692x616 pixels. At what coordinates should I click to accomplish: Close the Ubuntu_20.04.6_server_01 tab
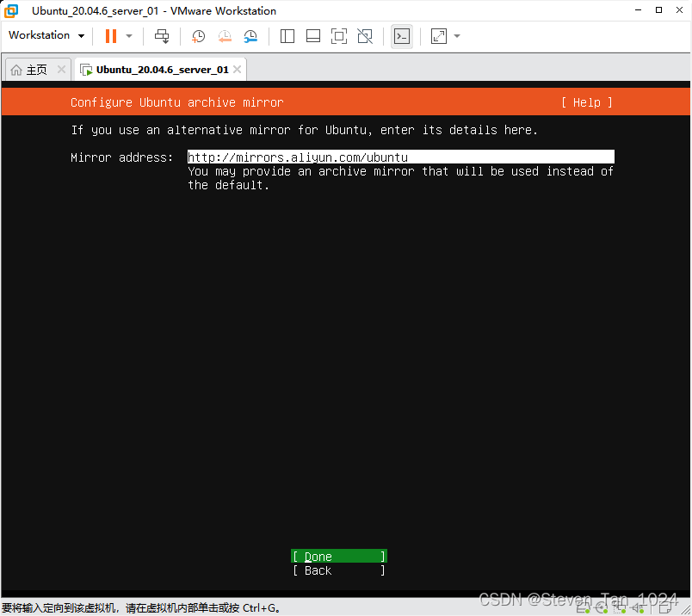pos(237,70)
